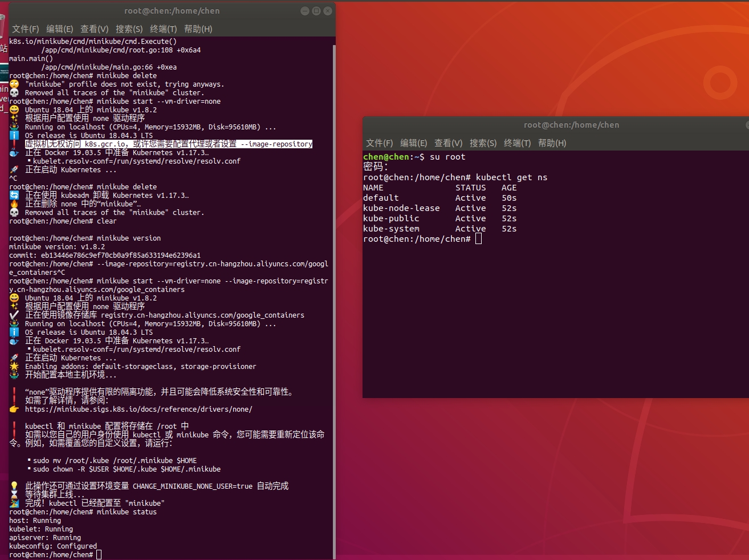This screenshot has width=749, height=560.
Task: Click the left terminal title bar
Action: coord(172,11)
